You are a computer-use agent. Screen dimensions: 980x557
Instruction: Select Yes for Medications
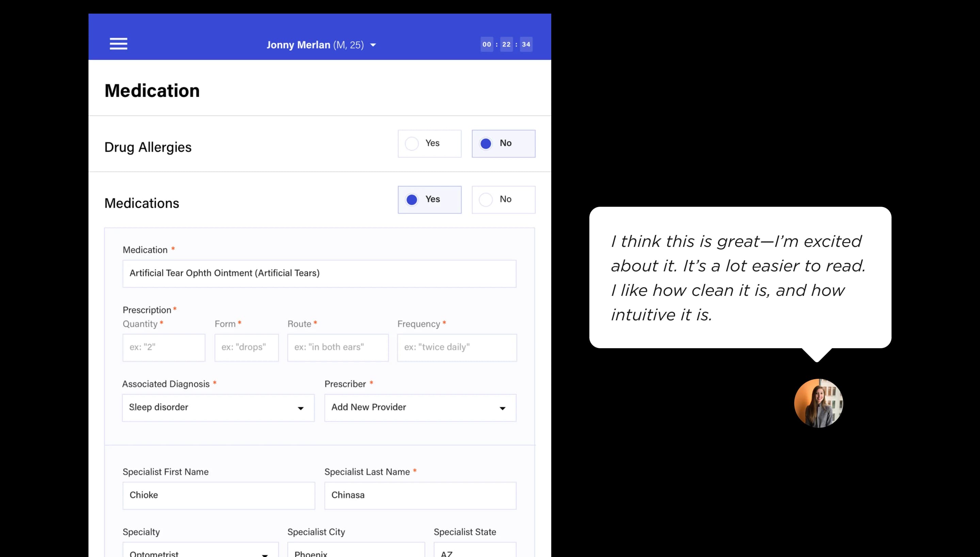coord(429,199)
